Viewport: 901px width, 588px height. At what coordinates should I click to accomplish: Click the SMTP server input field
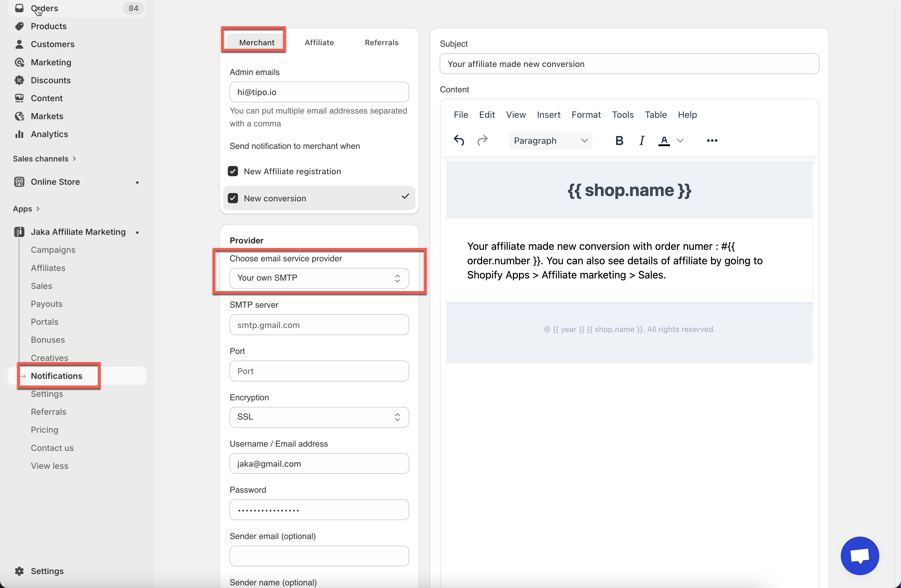click(x=319, y=325)
